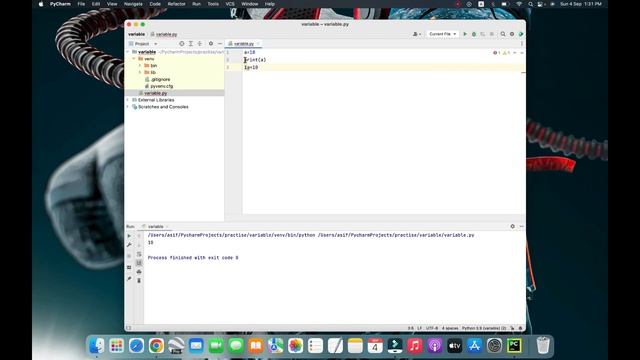Image resolution: width=640 pixels, height=360 pixels.
Task: Rerun program from Run panel play icon
Action: pos(129,236)
